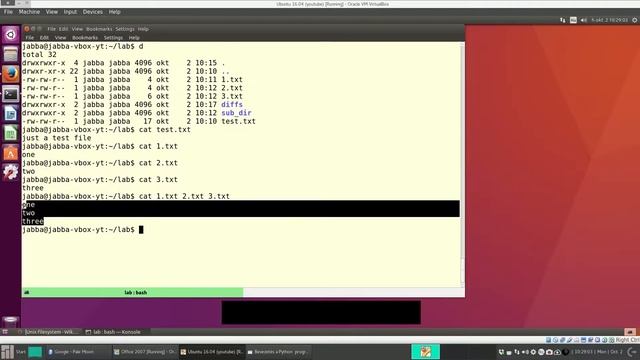Click 'sub_dir' directory name in listing
This screenshot has width=640, height=360.
(x=236, y=113)
